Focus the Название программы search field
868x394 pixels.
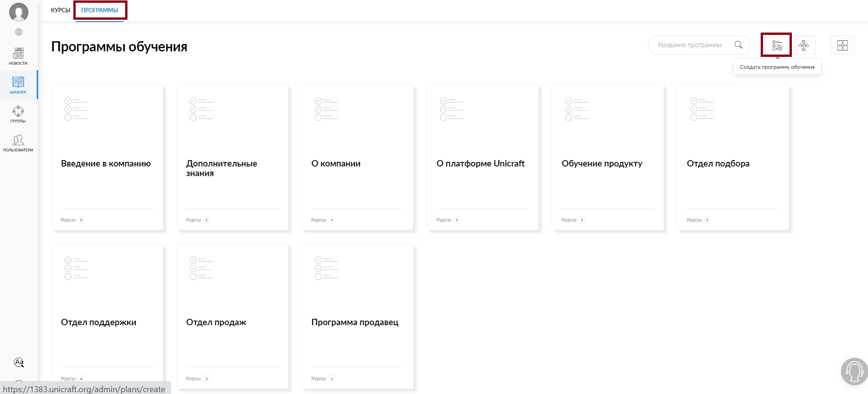click(x=699, y=45)
